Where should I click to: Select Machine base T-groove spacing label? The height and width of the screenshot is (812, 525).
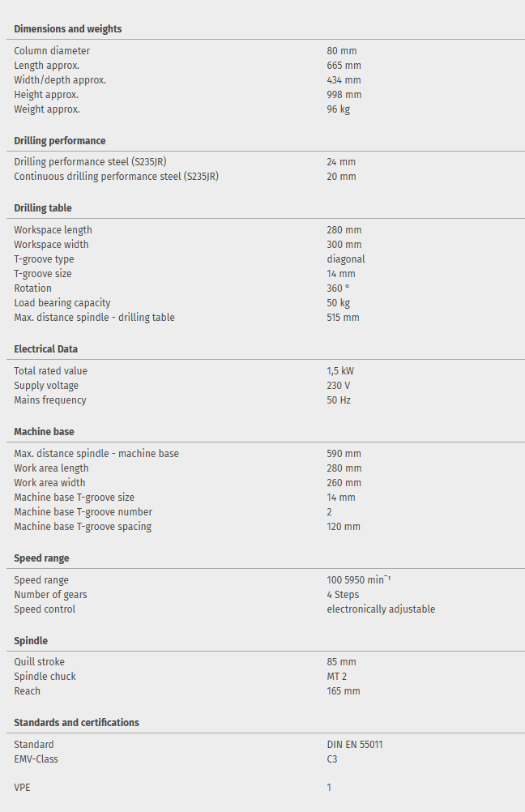[83, 527]
